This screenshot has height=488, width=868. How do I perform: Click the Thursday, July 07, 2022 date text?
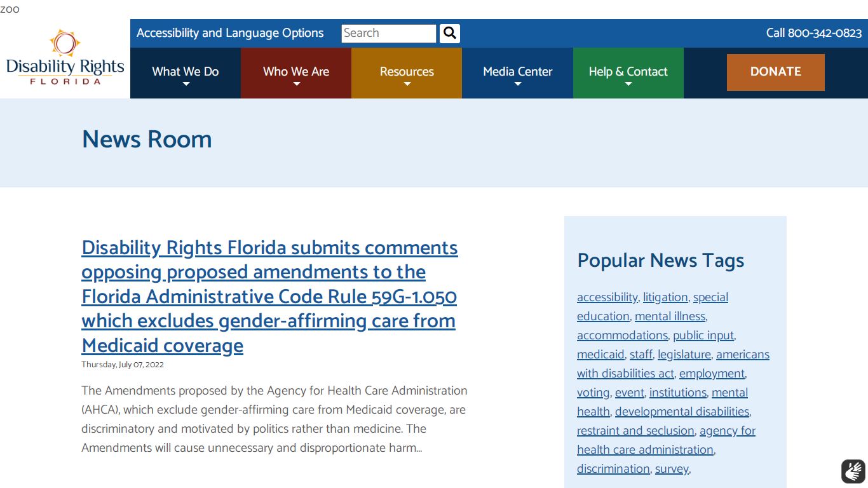click(x=123, y=365)
